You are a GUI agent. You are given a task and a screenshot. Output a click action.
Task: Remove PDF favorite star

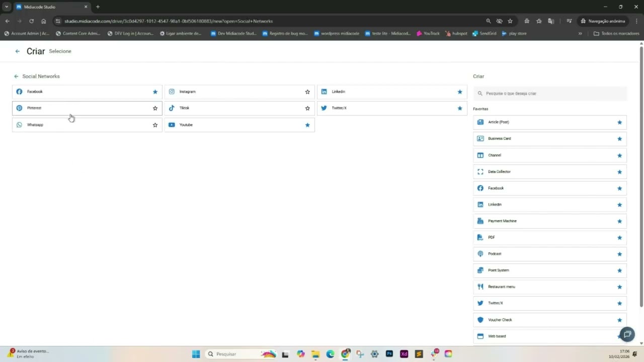tap(619, 238)
